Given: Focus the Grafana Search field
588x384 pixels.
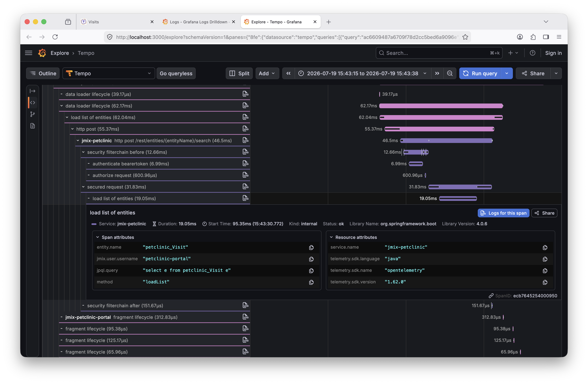Looking at the screenshot, I should click(x=439, y=53).
